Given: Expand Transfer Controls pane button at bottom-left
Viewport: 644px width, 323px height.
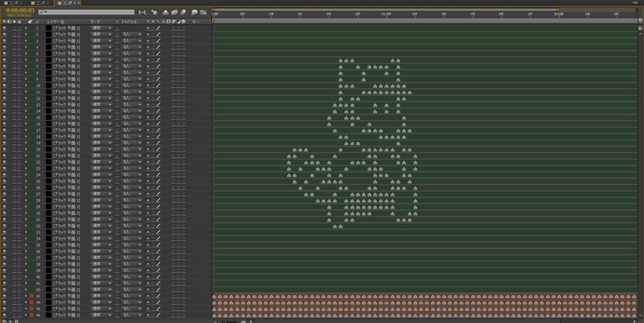Looking at the screenshot, I should coord(10,321).
